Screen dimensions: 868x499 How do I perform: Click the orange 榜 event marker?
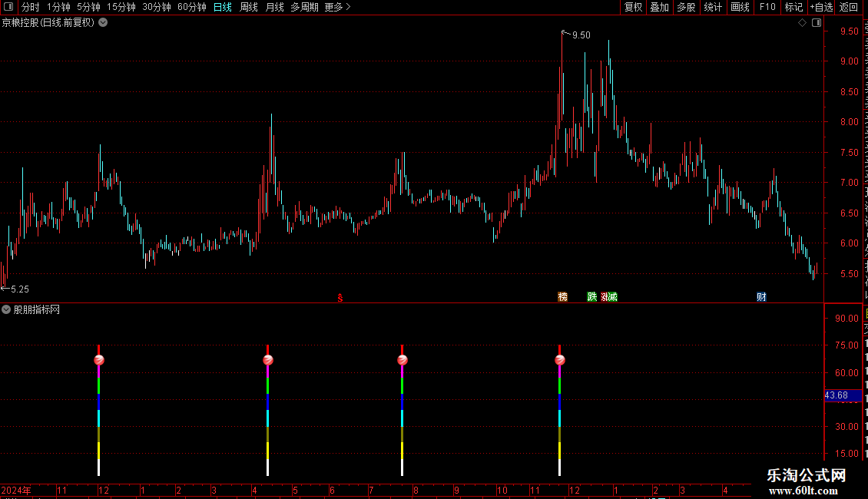[562, 297]
